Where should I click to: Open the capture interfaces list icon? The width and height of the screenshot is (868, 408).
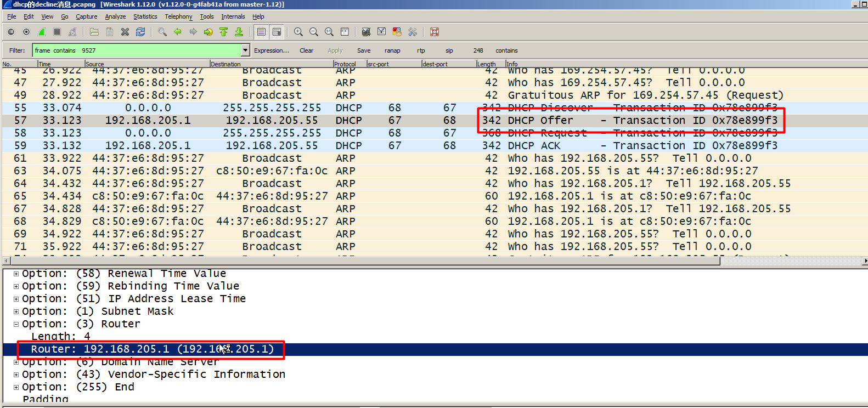point(11,32)
